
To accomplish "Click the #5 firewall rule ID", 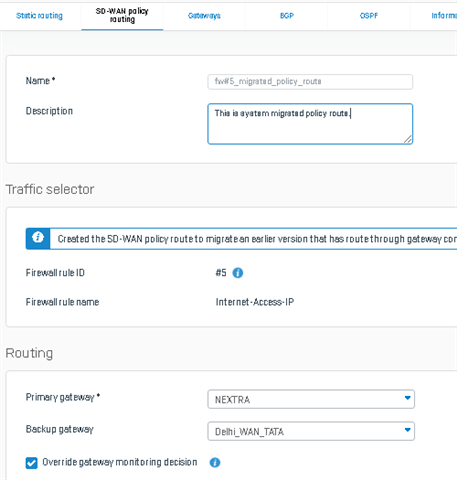I will [x=221, y=273].
